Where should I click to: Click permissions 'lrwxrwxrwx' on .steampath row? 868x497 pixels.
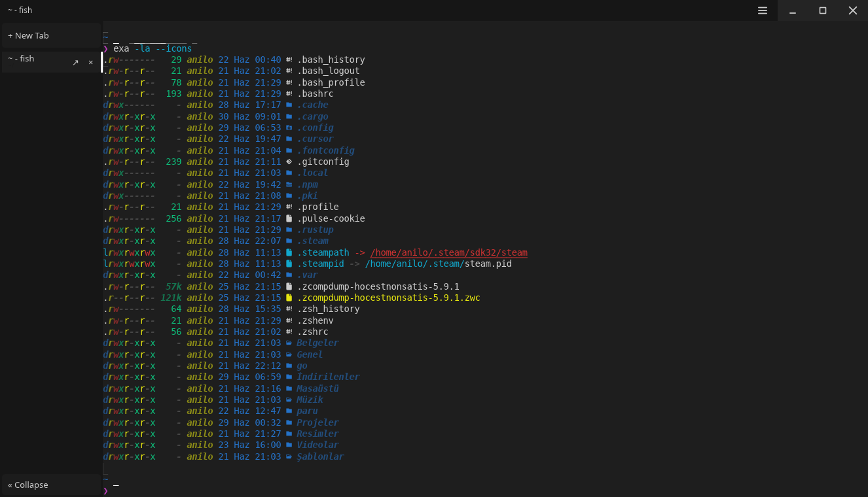coord(129,252)
